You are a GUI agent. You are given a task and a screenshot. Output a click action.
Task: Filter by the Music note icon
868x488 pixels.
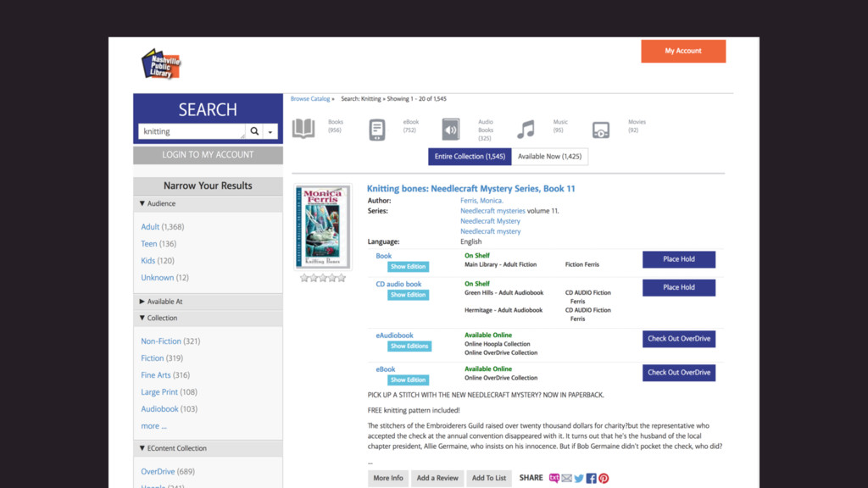click(x=526, y=130)
